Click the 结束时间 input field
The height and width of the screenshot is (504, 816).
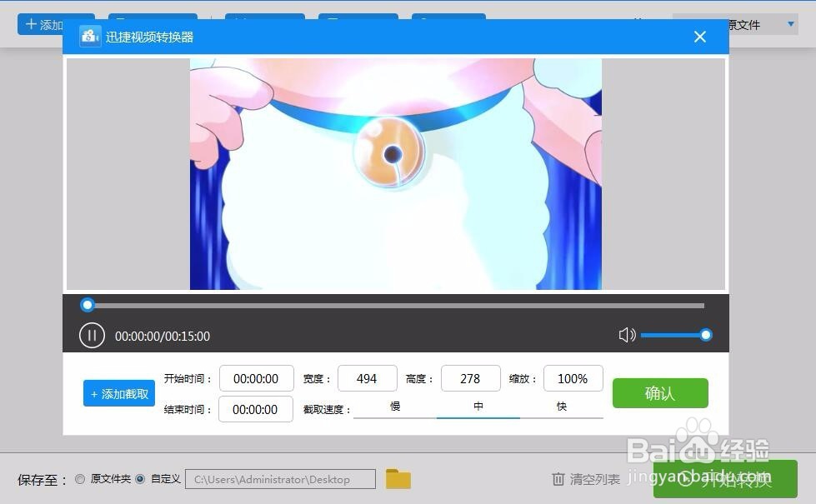256,409
